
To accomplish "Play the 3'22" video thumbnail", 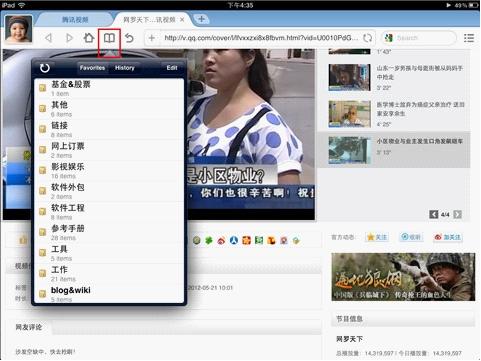I will (349, 77).
